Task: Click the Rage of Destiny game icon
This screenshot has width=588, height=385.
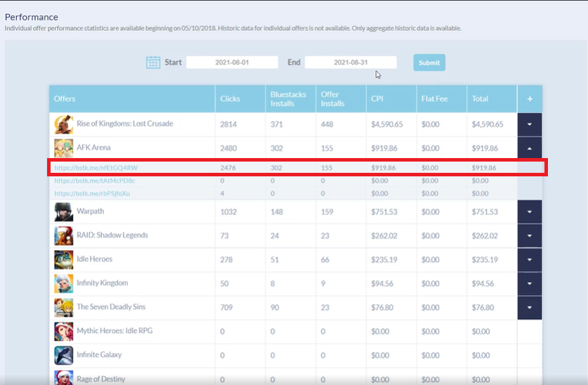Action: [64, 377]
